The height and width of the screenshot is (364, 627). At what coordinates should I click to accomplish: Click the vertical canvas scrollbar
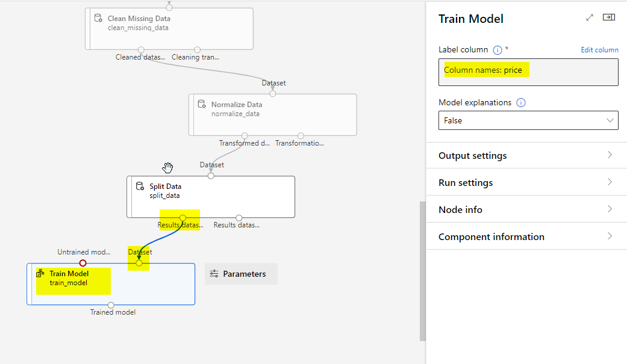(x=422, y=271)
